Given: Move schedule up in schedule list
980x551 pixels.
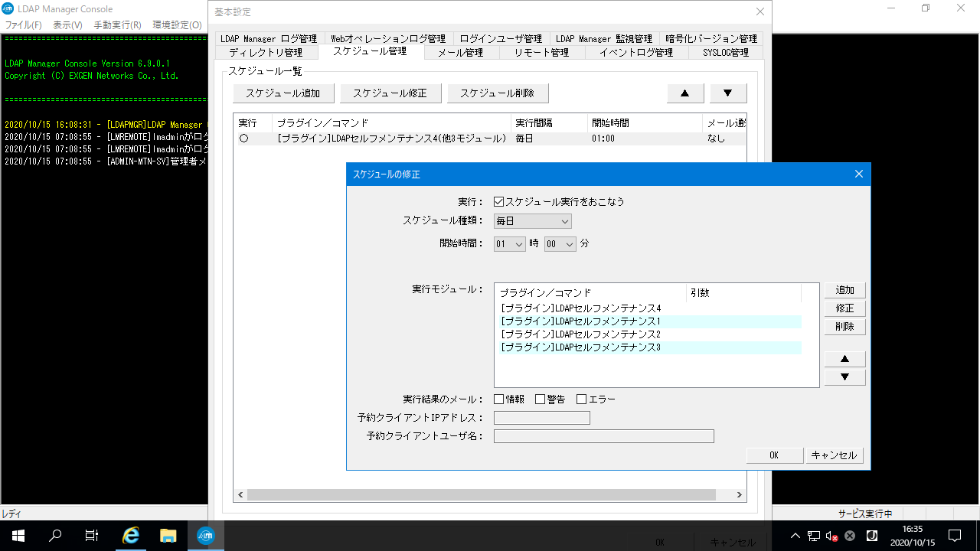Looking at the screenshot, I should click(685, 93).
